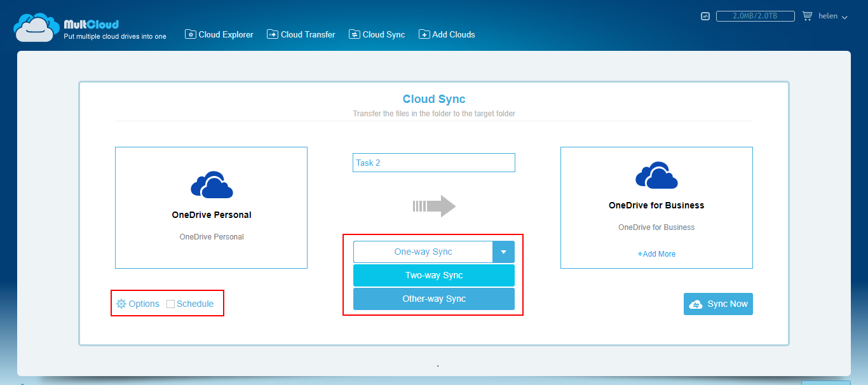Enable the Schedule checkbox

tap(170, 304)
